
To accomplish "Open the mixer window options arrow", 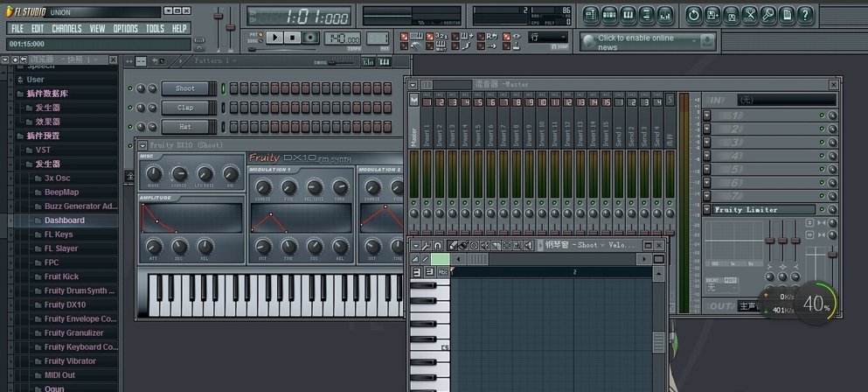I will click(x=413, y=84).
